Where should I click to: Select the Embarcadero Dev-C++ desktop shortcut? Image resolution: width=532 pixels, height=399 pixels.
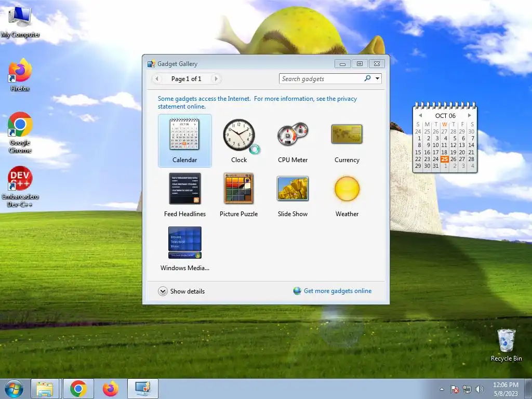(x=20, y=187)
